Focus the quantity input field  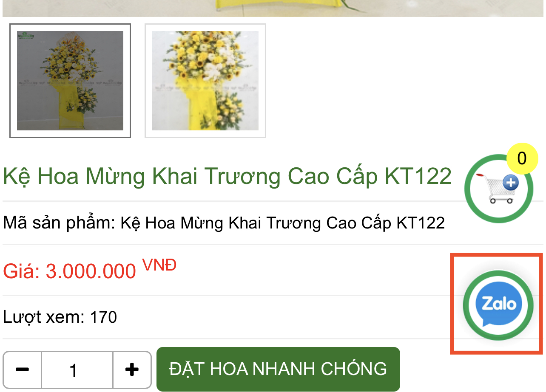[x=77, y=369]
